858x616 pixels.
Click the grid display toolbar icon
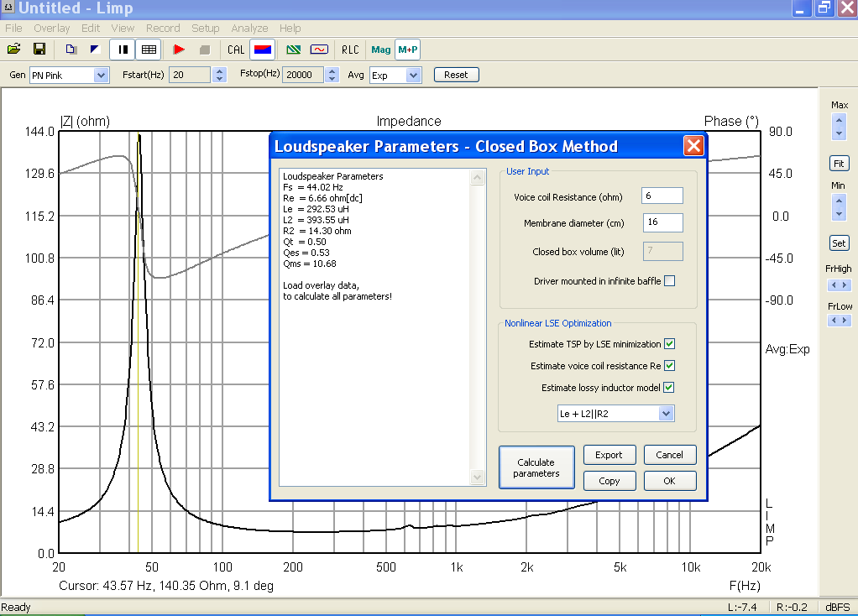pyautogui.click(x=149, y=50)
